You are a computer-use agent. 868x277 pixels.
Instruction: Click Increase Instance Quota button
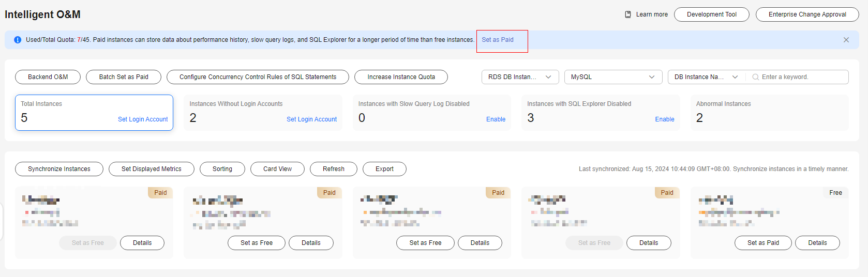tap(401, 77)
